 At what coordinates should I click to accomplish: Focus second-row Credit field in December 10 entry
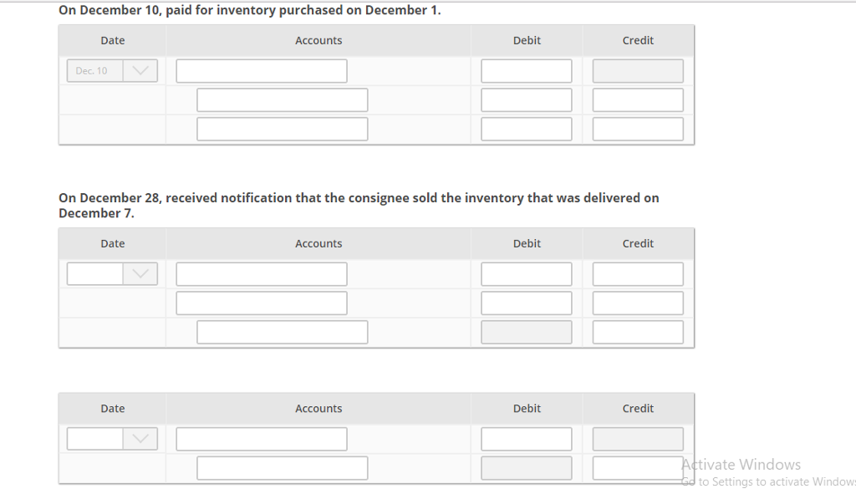tap(638, 100)
